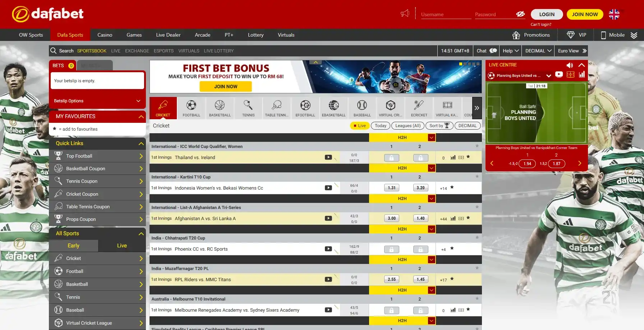644x330 pixels.
Task: Toggle the Live filter for Cricket
Action: tap(359, 126)
